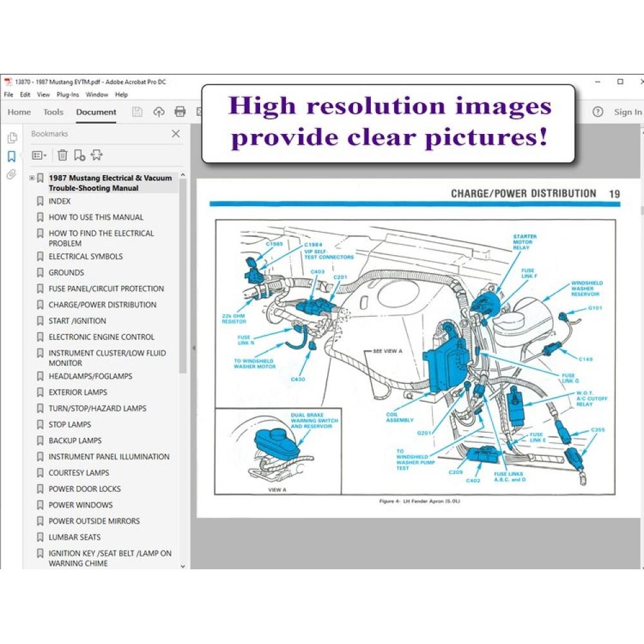The image size is (644, 644).
Task: Jump to HEADLAMPS/FOGLAMPS bookmark
Action: (90, 376)
